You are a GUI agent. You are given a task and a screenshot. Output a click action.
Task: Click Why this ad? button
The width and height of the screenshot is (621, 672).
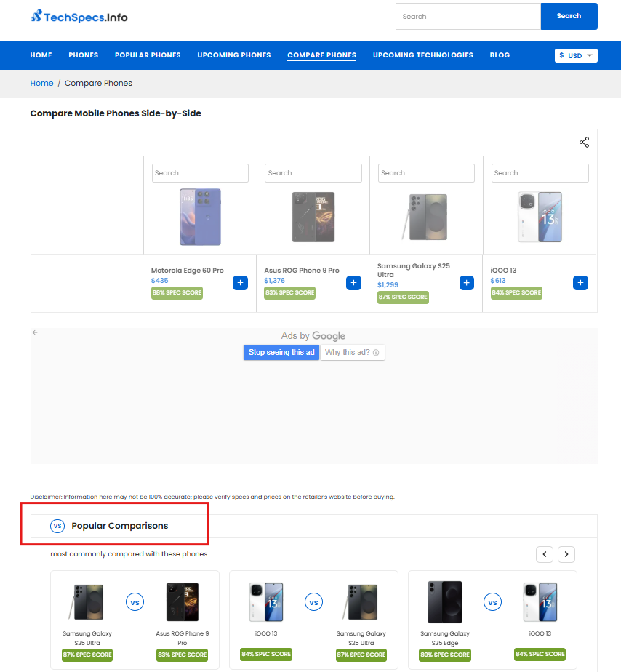pyautogui.click(x=352, y=352)
